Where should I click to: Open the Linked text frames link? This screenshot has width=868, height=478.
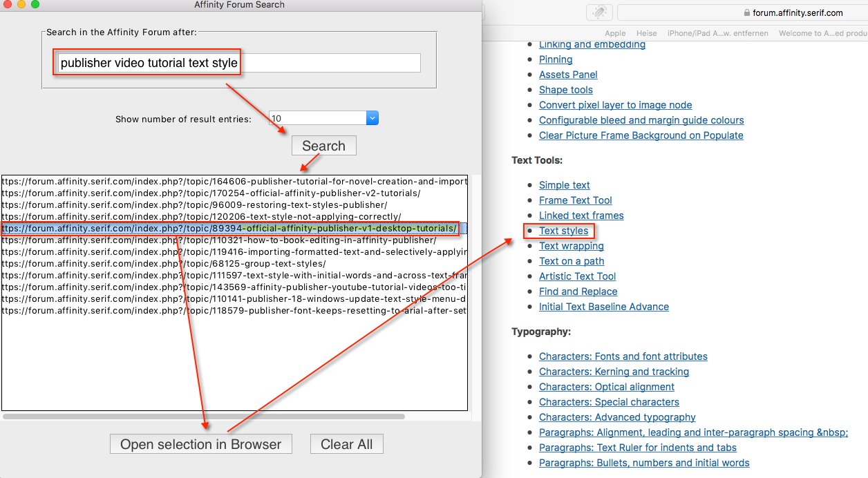581,215
